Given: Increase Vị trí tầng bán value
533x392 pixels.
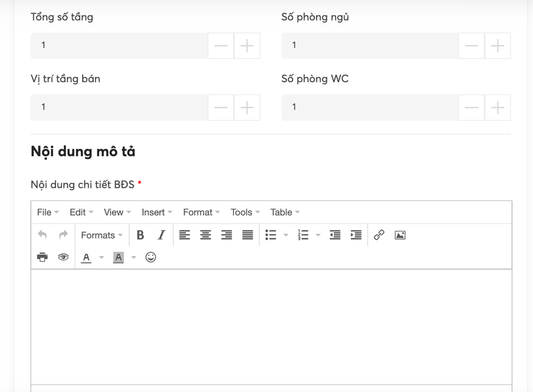Looking at the screenshot, I should click(247, 108).
